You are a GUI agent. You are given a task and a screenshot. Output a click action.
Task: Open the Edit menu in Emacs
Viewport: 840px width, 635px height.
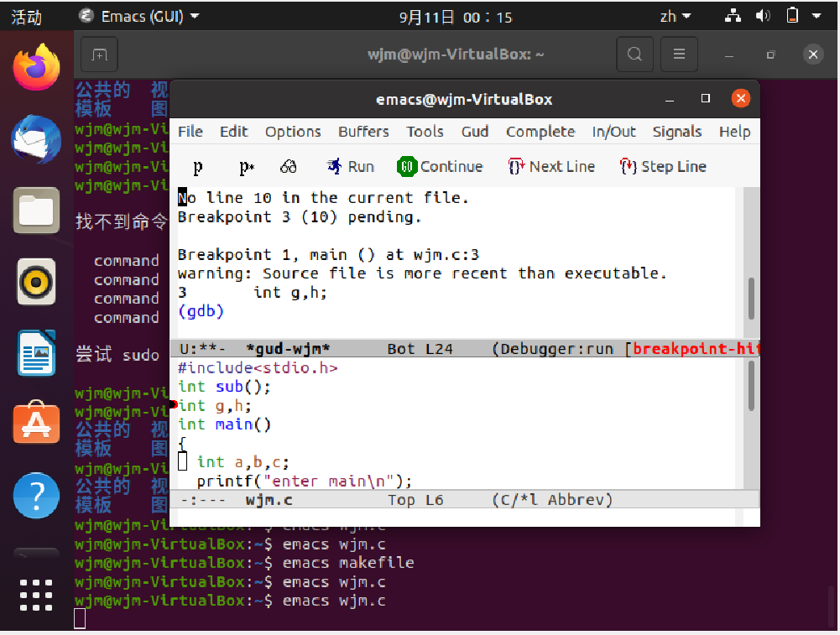(233, 132)
